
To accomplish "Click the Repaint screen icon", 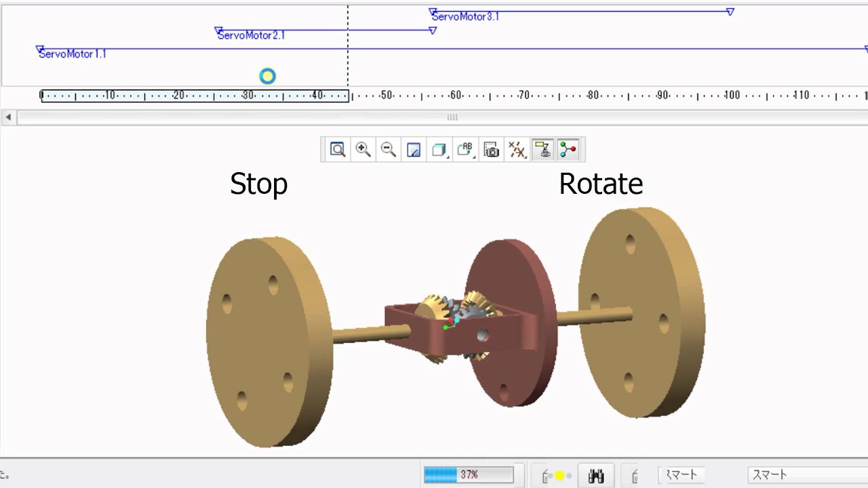I will coord(414,150).
